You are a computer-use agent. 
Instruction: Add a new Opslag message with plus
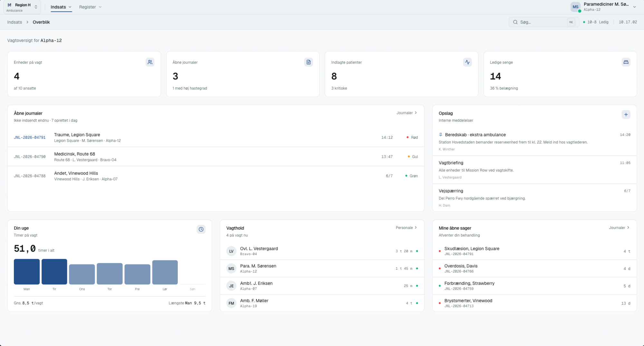[x=626, y=114]
